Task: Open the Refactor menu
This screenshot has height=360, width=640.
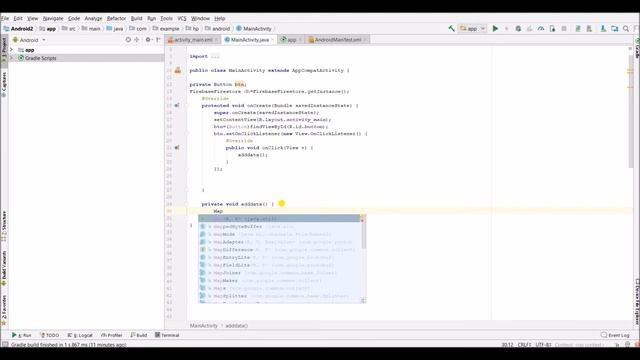Action: pyautogui.click(x=116, y=18)
